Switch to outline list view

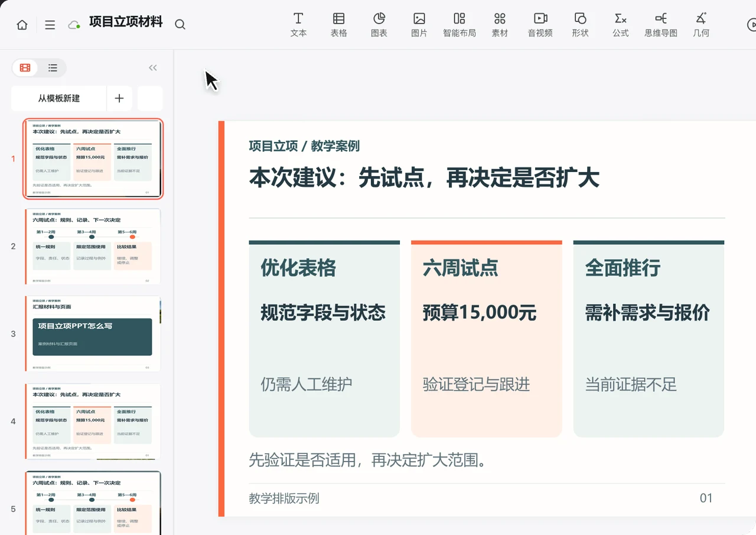pos(53,68)
